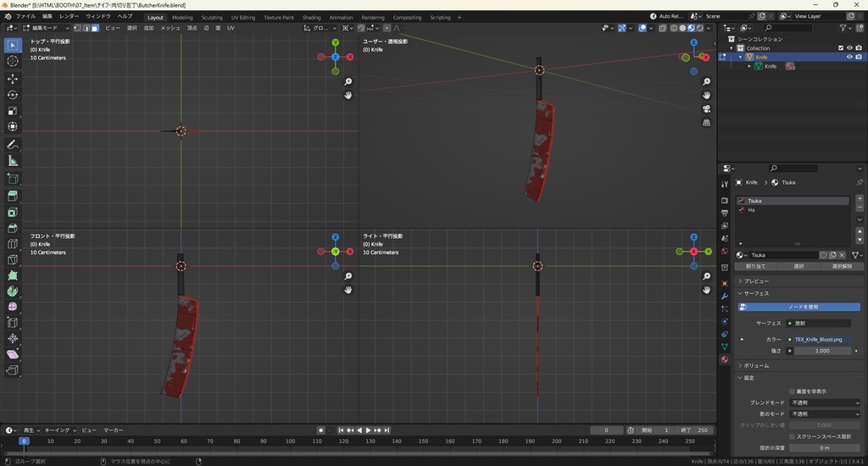Enable スクリーンスペース屈折 checkbox
868x466 pixels.
click(x=793, y=436)
